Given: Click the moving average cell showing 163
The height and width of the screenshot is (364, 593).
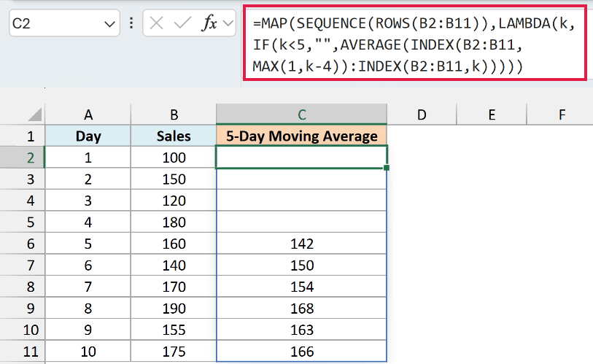Looking at the screenshot, I should [x=302, y=330].
